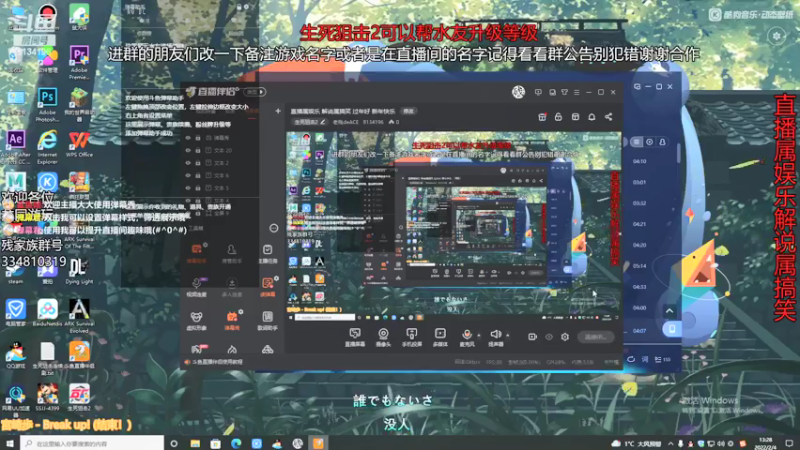Click the playlist list icon in music player
Screen dimensions: 800x450
(x=636, y=142)
